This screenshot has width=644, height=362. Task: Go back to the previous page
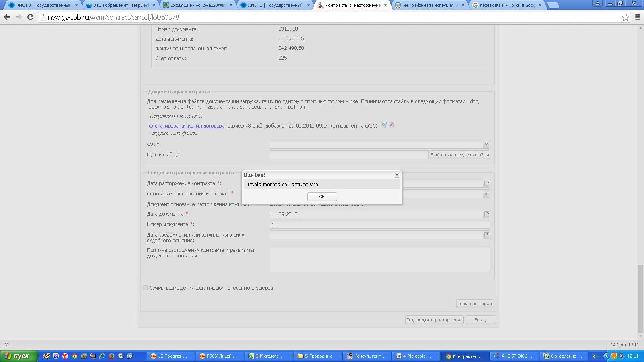coord(7,17)
